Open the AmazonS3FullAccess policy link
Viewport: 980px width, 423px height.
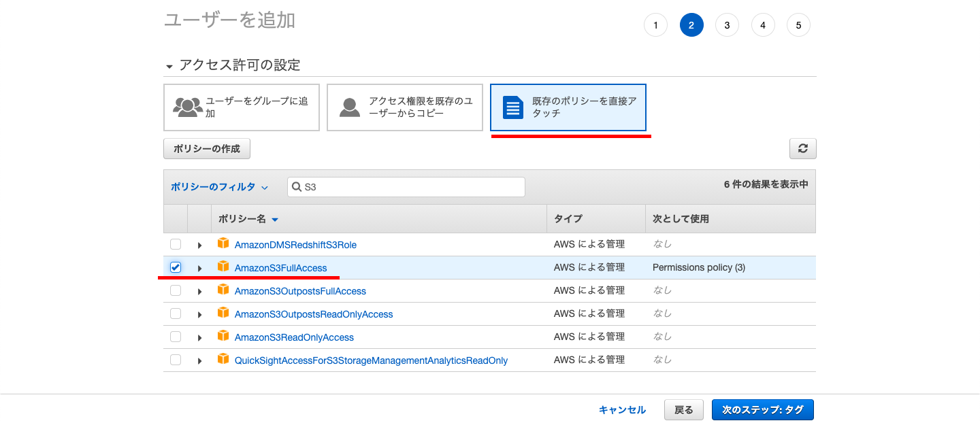point(281,268)
